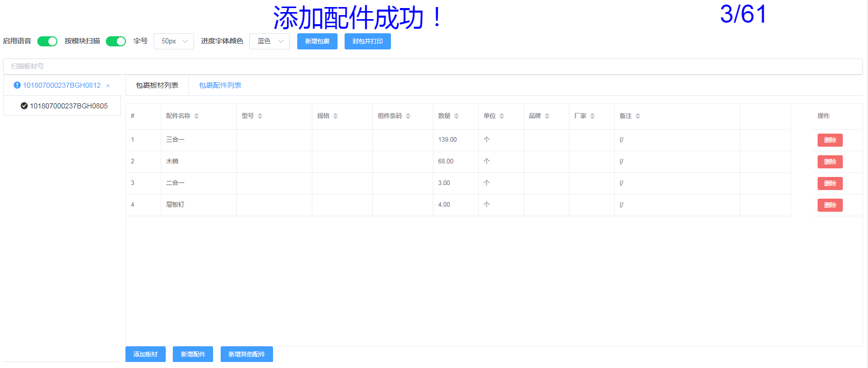Click sort arrows on 单位 column

502,116
